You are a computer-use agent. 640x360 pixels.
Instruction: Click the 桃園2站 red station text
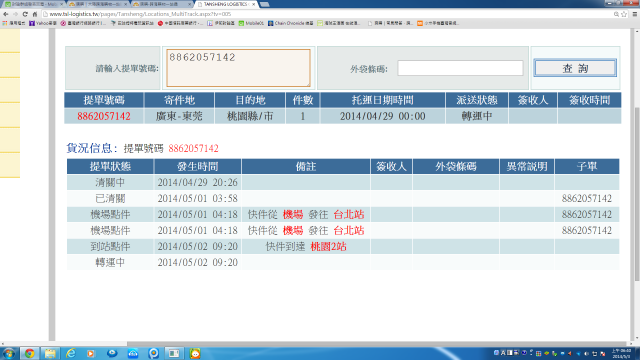click(328, 247)
